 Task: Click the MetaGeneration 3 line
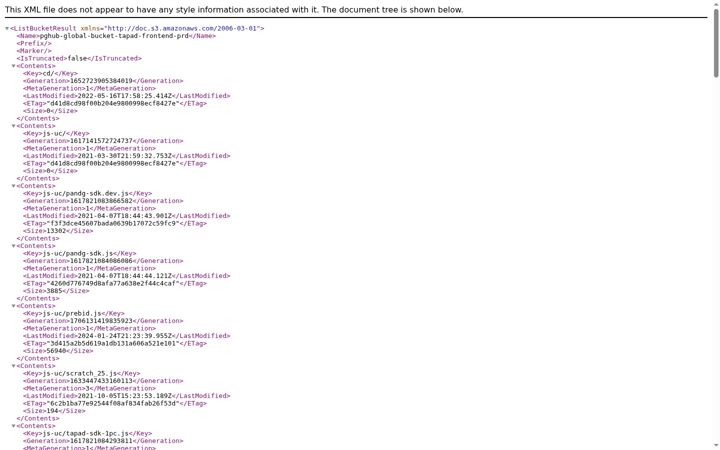pyautogui.click(x=89, y=388)
